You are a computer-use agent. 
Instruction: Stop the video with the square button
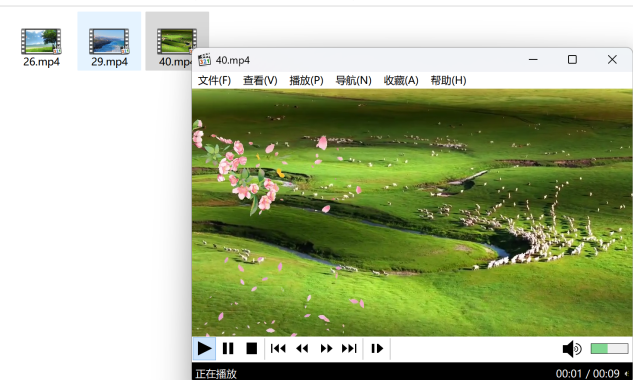[252, 349]
